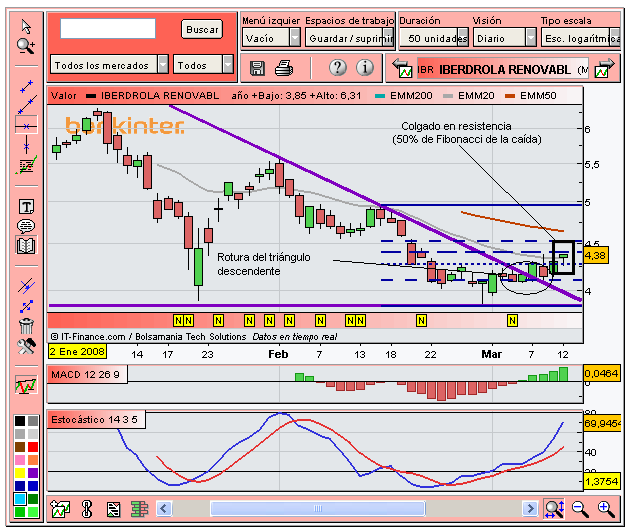Select the extended trend line tool
Image resolution: width=629 pixels, height=531 pixels.
coord(26,105)
